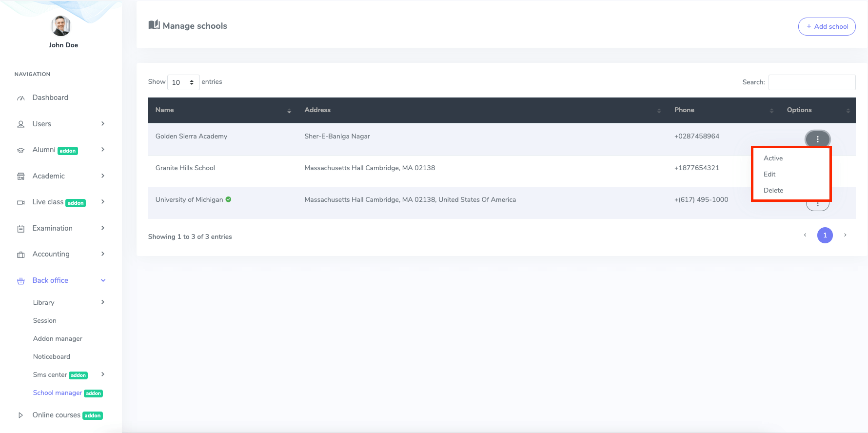
Task: Click into the Search input field
Action: 811,82
